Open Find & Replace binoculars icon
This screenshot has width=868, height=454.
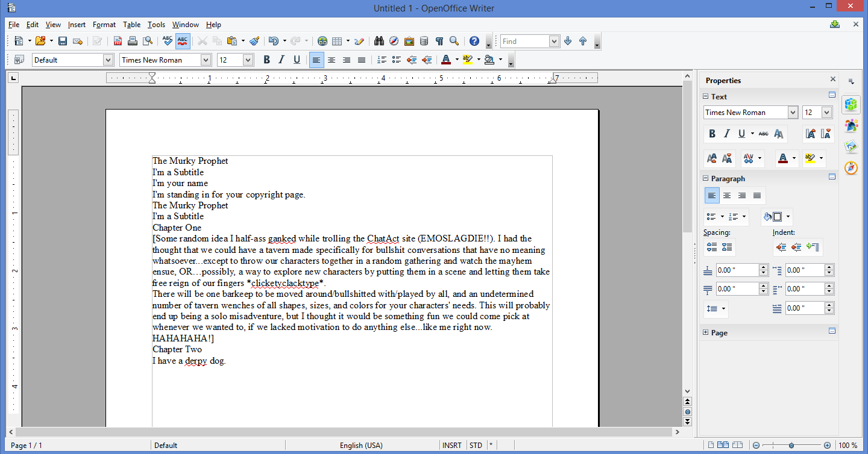379,41
